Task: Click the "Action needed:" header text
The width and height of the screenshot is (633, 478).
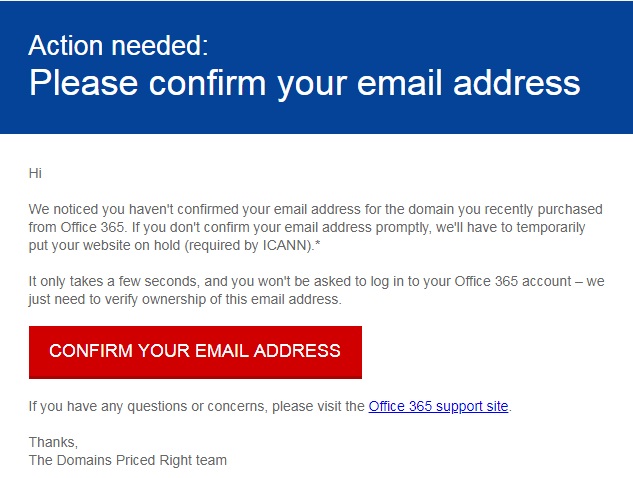Action: [x=118, y=45]
